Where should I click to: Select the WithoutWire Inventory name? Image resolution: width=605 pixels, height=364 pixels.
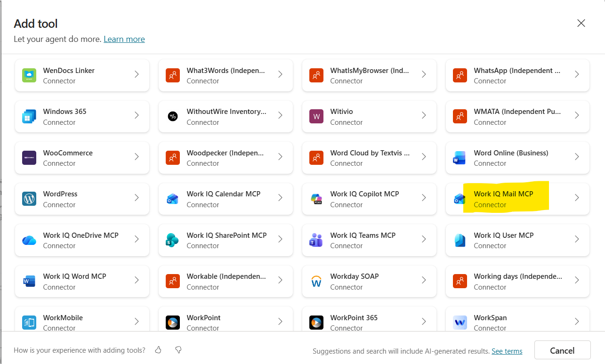[x=226, y=112]
